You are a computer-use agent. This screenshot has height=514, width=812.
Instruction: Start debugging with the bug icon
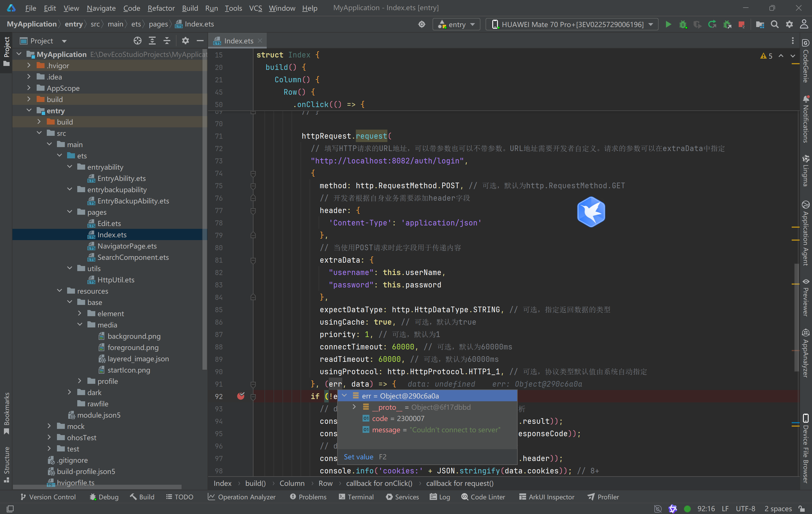pyautogui.click(x=683, y=24)
